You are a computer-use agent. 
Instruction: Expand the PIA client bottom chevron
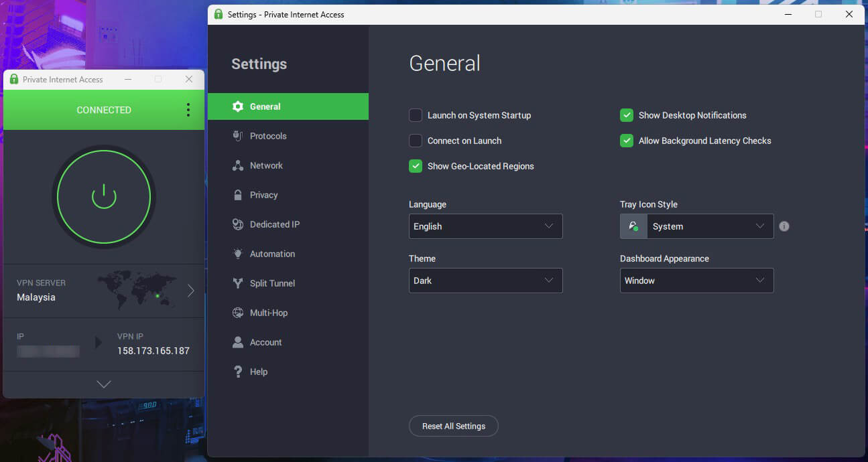coord(104,384)
